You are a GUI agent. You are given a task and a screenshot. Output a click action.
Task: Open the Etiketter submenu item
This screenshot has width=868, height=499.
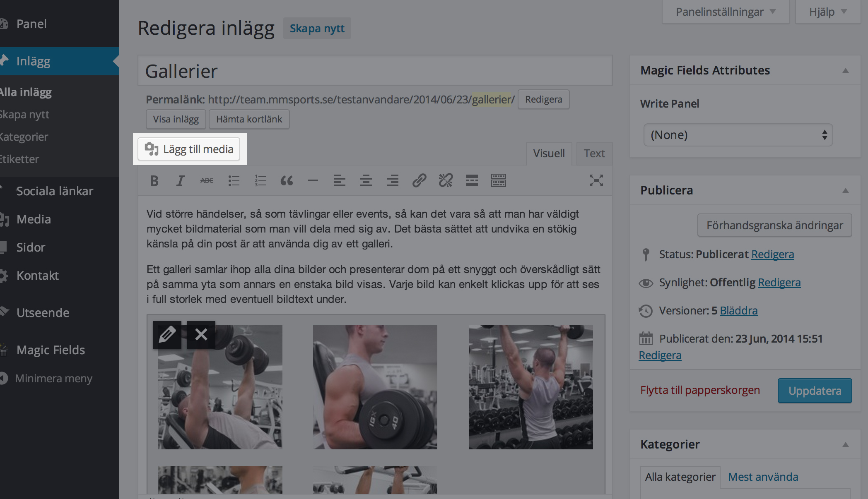pyautogui.click(x=19, y=159)
